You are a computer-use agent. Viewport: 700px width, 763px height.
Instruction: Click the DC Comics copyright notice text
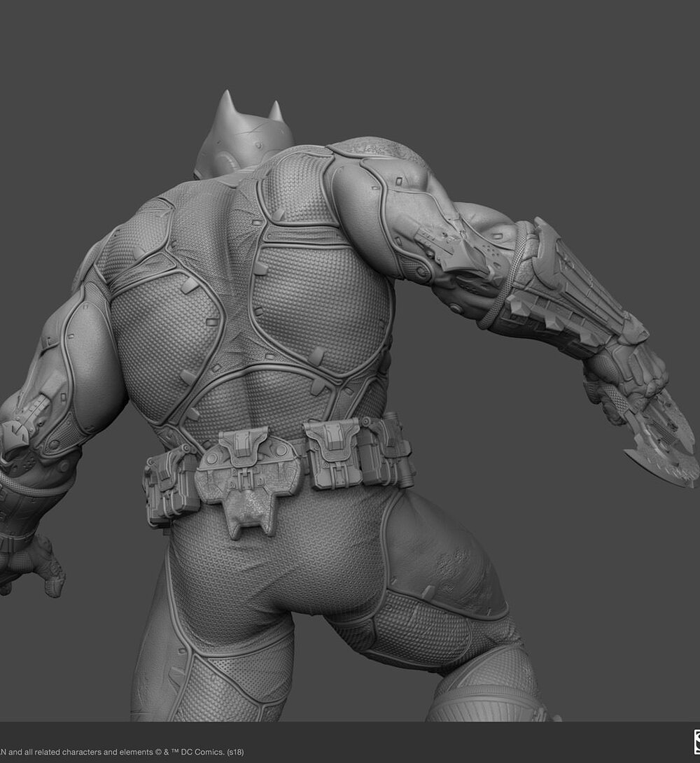point(122,752)
